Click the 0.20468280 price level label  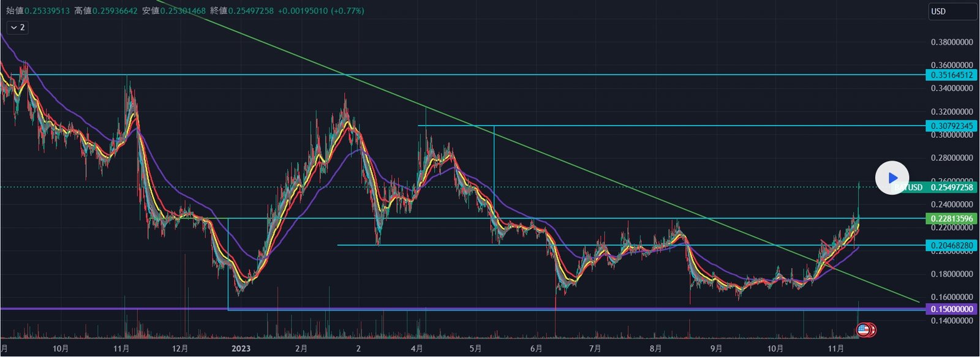pos(951,246)
